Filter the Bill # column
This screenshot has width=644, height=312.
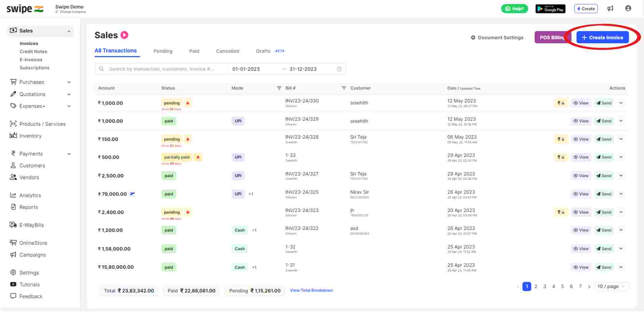point(344,88)
